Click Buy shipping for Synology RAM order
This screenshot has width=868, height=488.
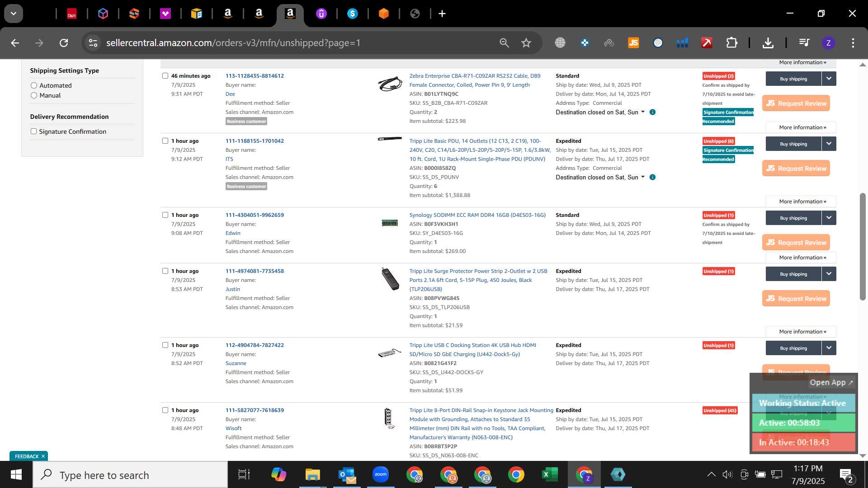pyautogui.click(x=793, y=218)
